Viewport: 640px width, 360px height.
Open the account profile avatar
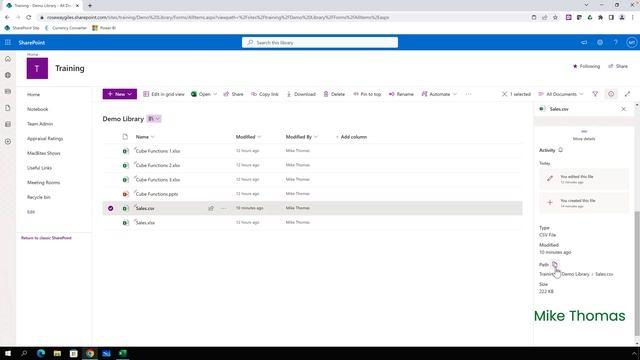coord(631,42)
